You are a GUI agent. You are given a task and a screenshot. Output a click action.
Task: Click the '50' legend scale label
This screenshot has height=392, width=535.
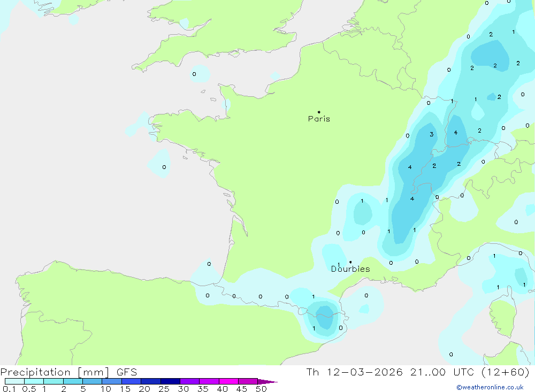click(261, 389)
